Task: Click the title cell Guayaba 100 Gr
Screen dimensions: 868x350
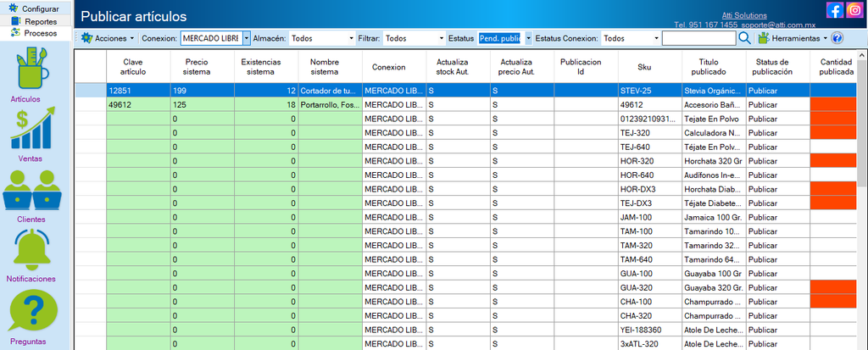Action: click(714, 274)
